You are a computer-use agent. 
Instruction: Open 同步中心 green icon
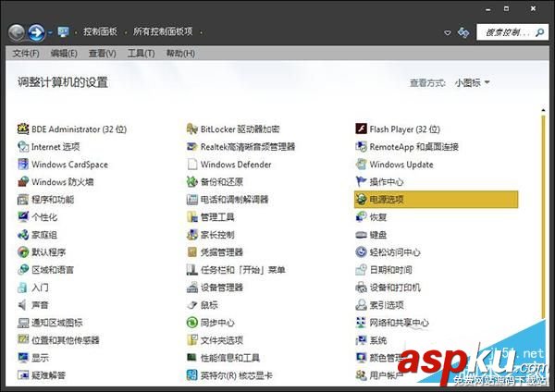(191, 323)
